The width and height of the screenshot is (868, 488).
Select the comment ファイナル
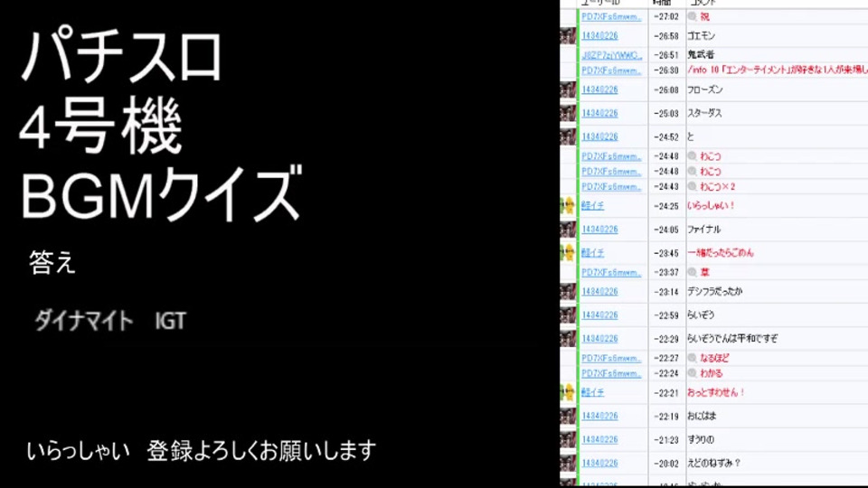pyautogui.click(x=703, y=229)
